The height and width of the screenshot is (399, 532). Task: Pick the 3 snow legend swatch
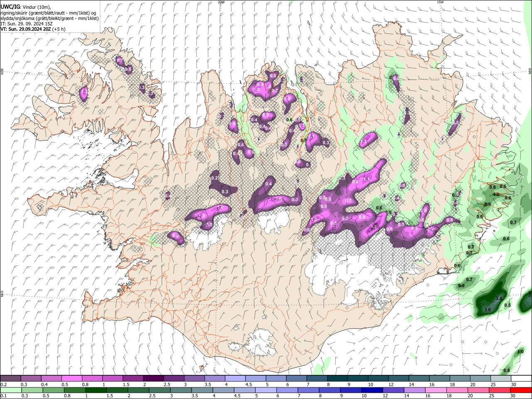pos(194,379)
